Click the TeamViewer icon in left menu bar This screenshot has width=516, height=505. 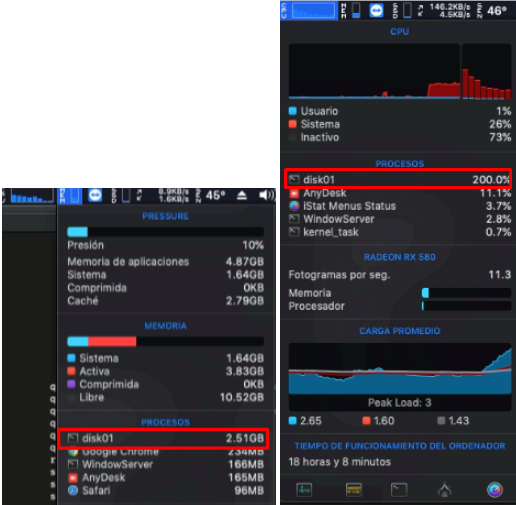point(95,195)
